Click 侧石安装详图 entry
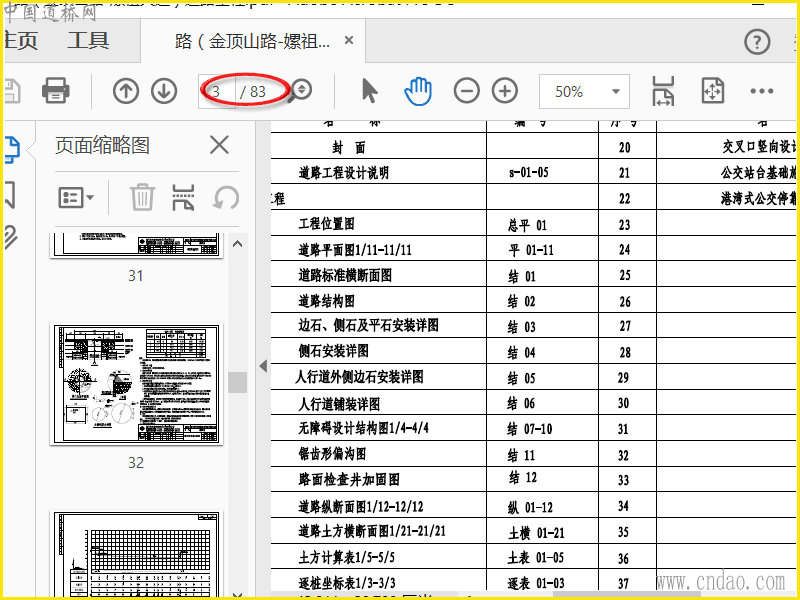 (334, 351)
